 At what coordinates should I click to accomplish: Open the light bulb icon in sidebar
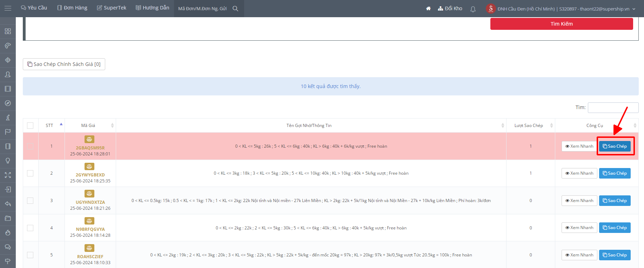[x=8, y=161]
